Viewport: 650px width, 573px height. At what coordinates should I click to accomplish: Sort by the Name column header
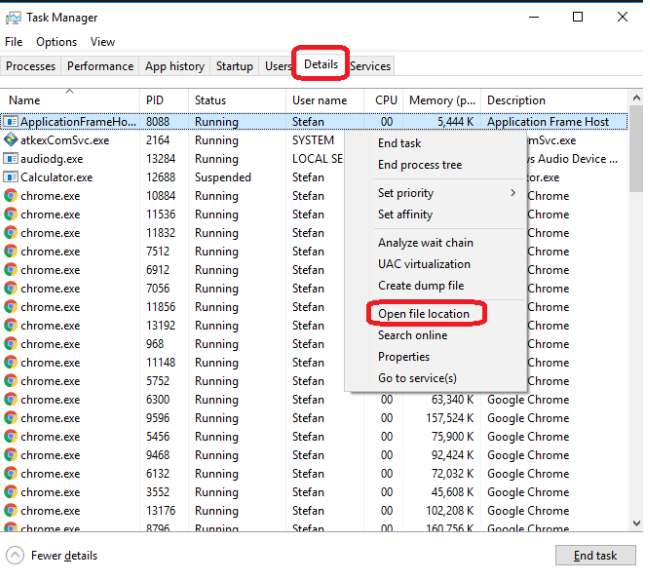[x=25, y=100]
